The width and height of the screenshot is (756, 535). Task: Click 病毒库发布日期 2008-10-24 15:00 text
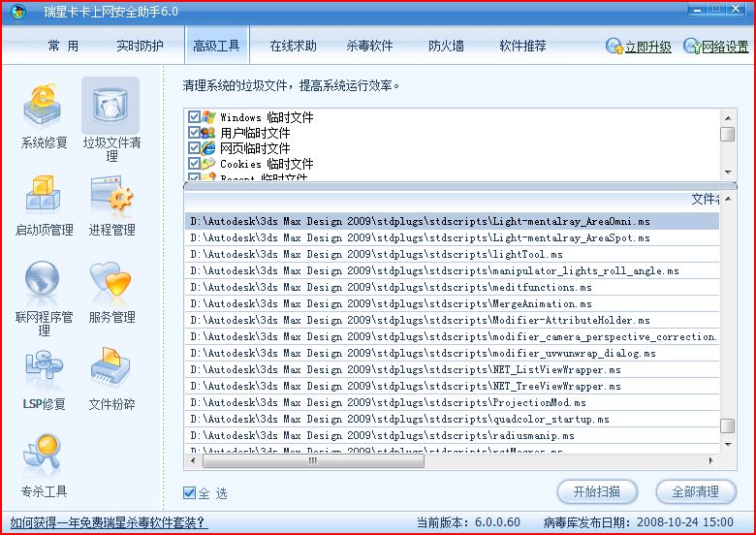click(x=638, y=522)
